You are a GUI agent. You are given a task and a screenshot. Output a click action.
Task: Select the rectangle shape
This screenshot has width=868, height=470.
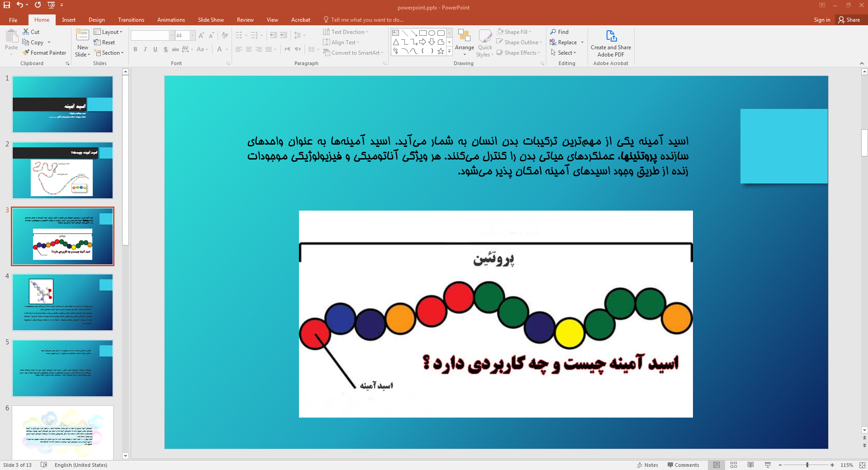tap(423, 33)
